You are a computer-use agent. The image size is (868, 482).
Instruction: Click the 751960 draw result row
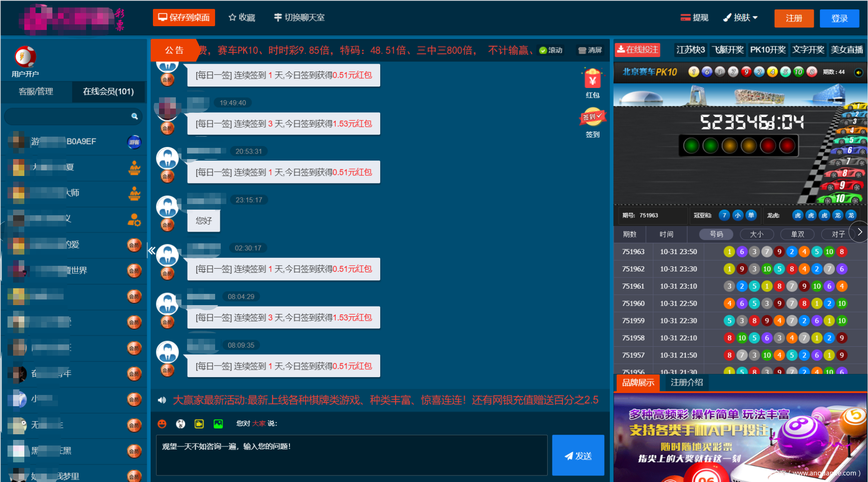[x=740, y=304]
